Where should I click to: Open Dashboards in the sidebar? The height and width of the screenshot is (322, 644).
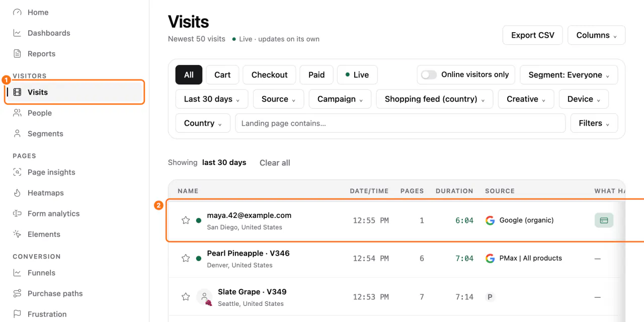pos(49,33)
